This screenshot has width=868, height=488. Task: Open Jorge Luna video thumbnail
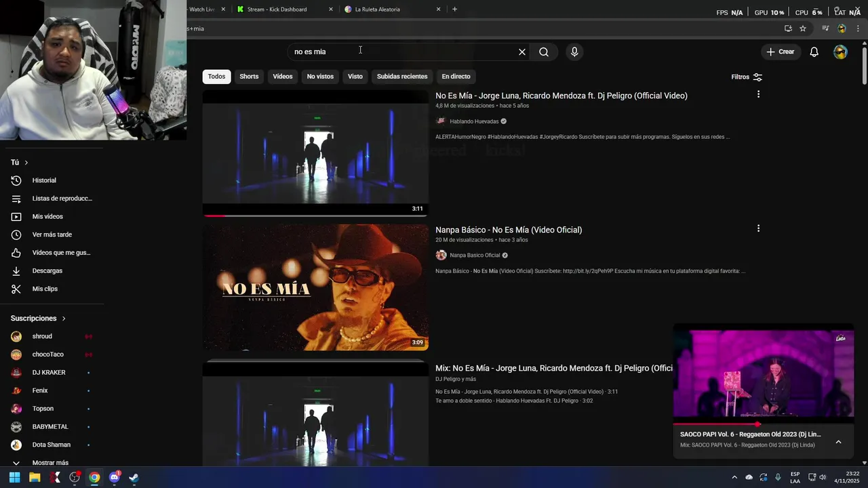[x=315, y=153]
